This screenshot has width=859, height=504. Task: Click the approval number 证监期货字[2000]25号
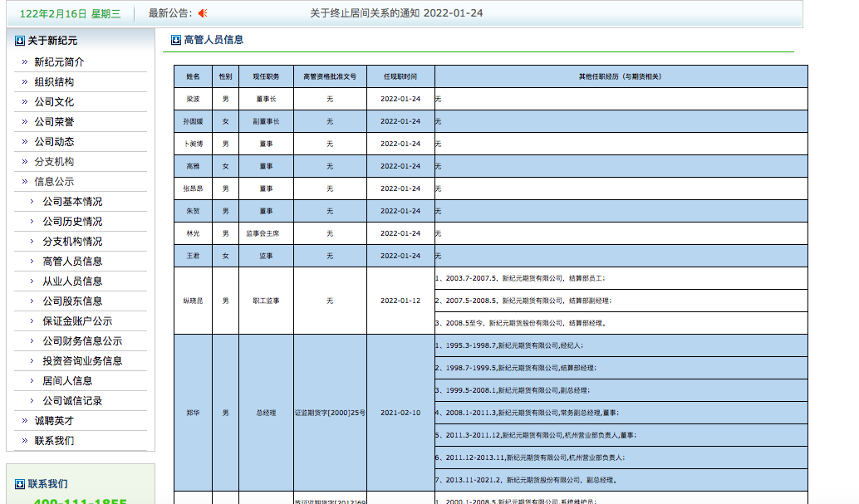[330, 413]
